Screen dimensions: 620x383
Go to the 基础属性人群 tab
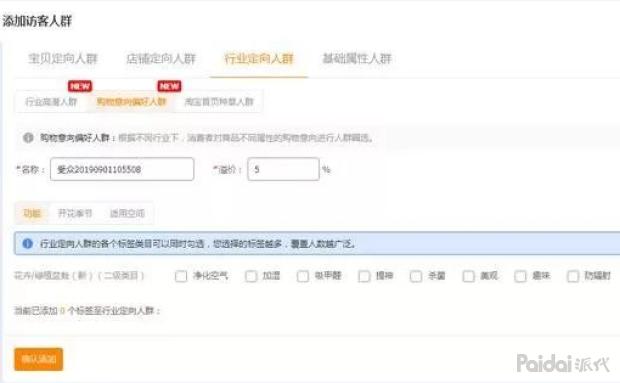(x=357, y=58)
